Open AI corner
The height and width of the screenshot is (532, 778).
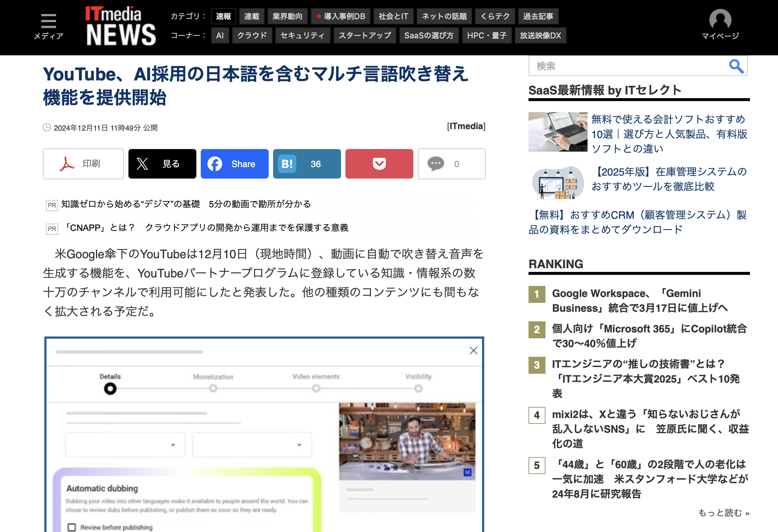pyautogui.click(x=220, y=35)
